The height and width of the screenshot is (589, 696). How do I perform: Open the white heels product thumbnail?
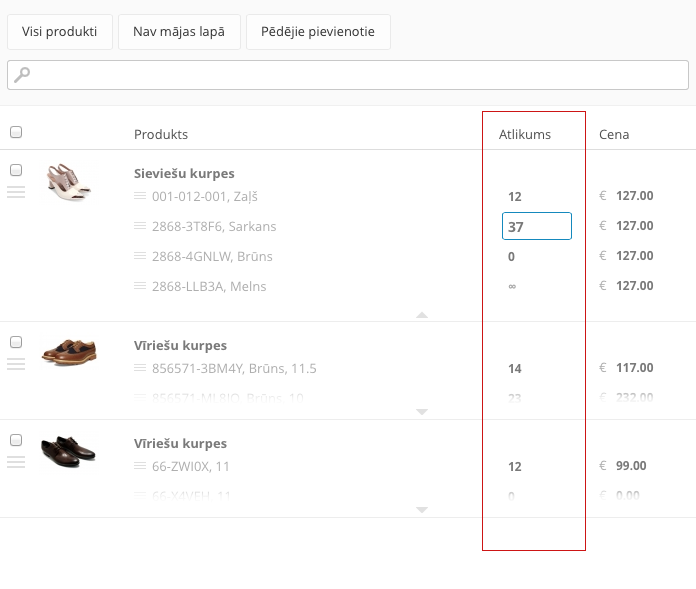pyautogui.click(x=68, y=182)
